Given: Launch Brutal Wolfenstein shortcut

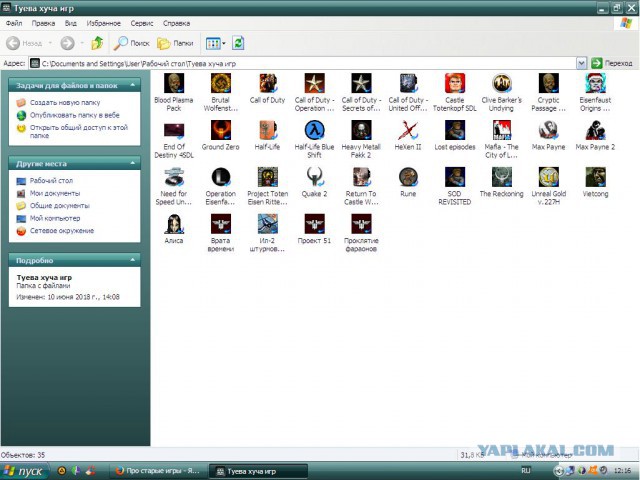Looking at the screenshot, I should click(x=221, y=83).
